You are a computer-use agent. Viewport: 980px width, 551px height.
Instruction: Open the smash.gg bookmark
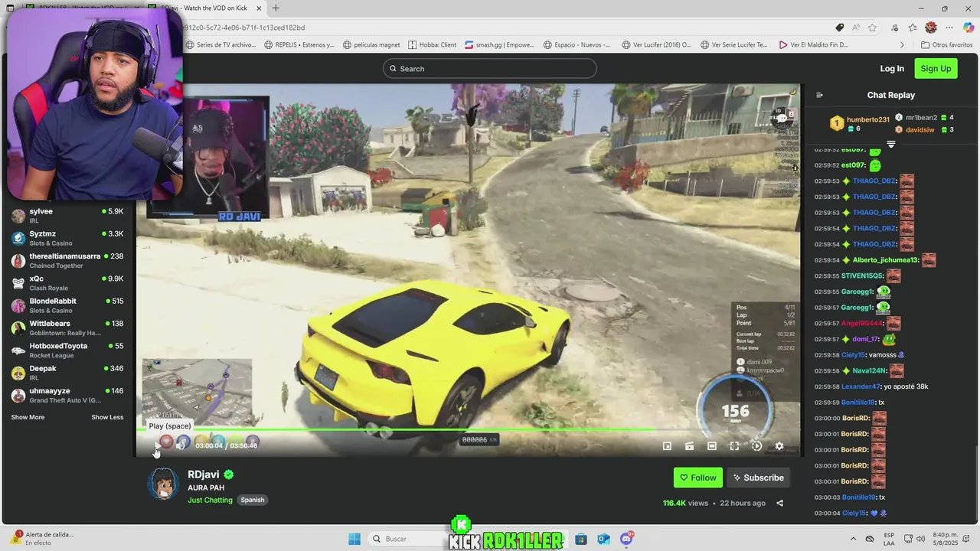click(x=499, y=45)
